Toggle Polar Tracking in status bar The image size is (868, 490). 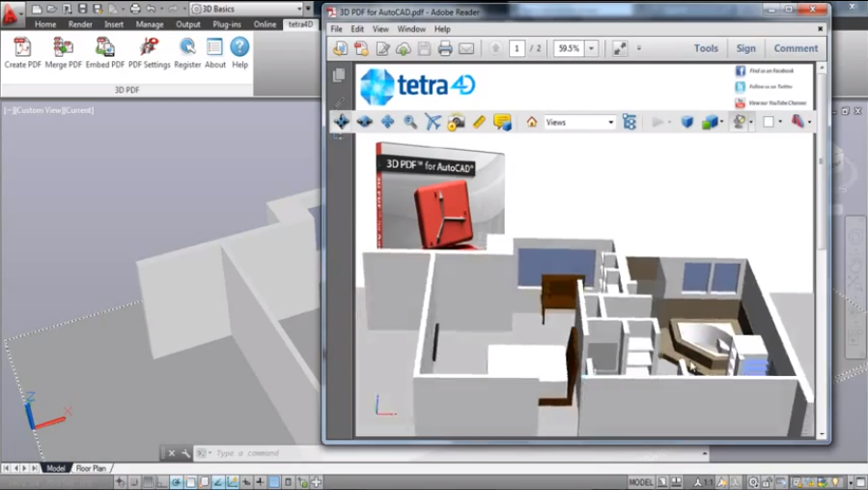pos(176,482)
